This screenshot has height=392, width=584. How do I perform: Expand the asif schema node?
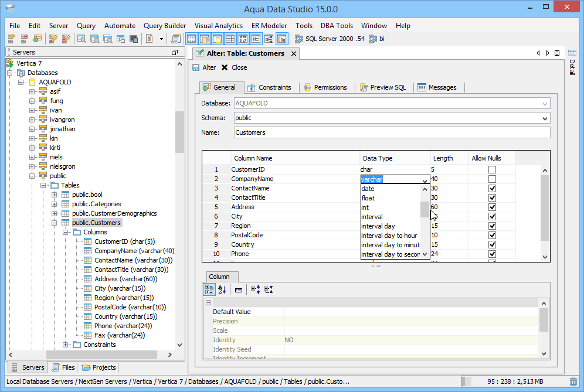pos(32,91)
